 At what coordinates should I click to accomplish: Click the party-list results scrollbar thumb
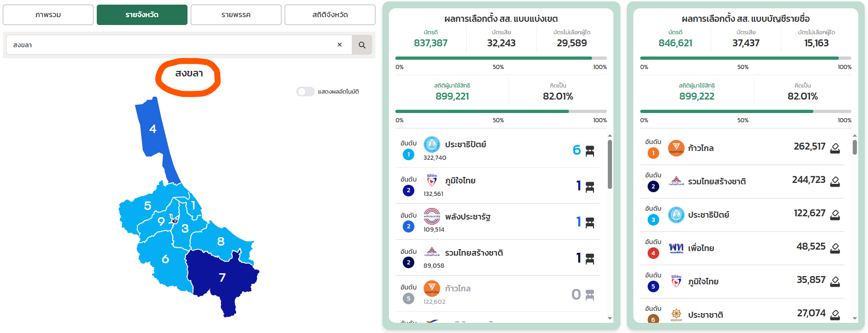(854, 147)
